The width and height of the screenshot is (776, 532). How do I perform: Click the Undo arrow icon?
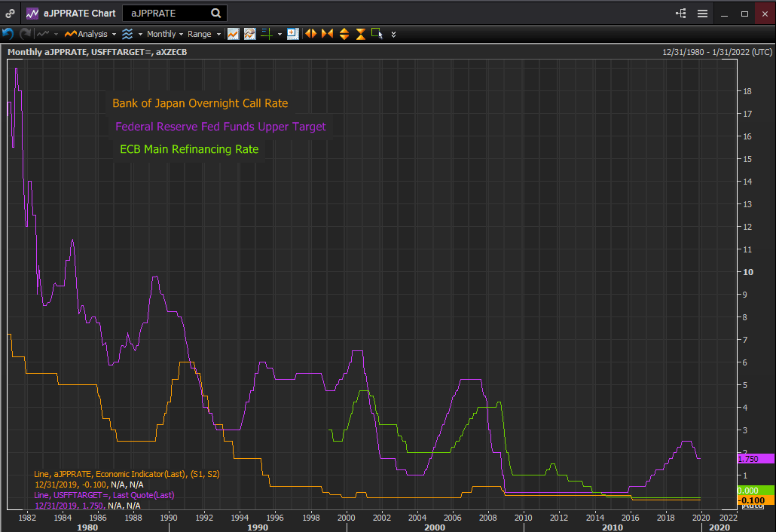click(x=8, y=33)
